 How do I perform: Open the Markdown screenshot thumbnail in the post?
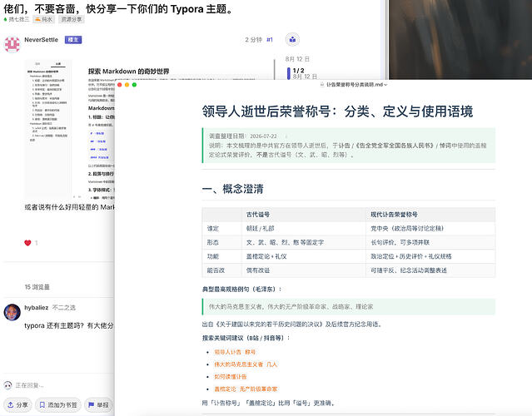tap(70, 129)
